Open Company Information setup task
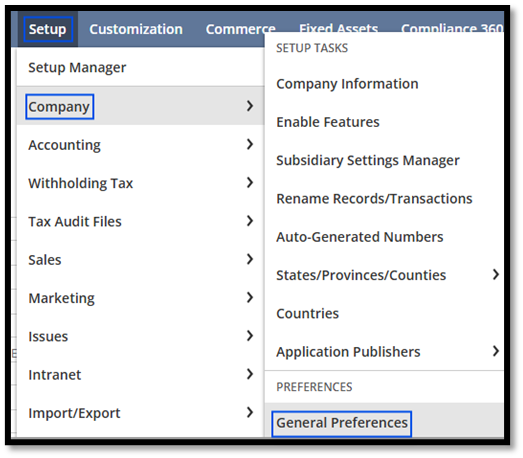 point(347,84)
